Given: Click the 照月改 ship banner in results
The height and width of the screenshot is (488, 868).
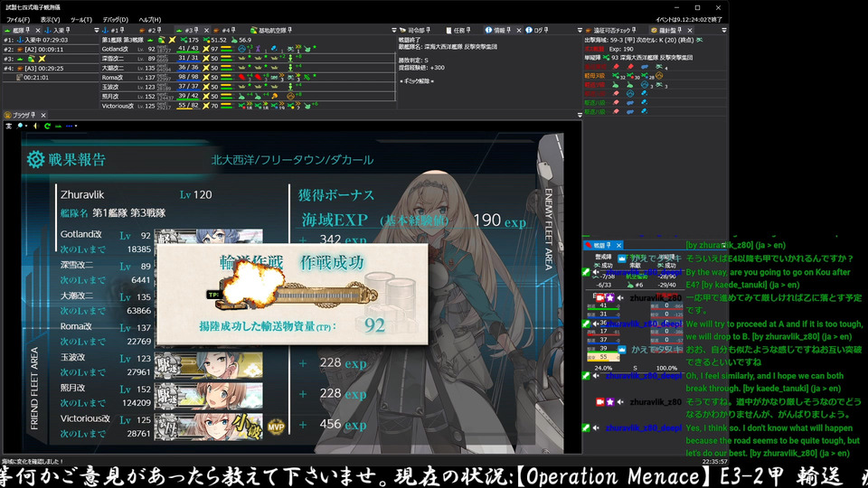Looking at the screenshot, I should tap(209, 395).
